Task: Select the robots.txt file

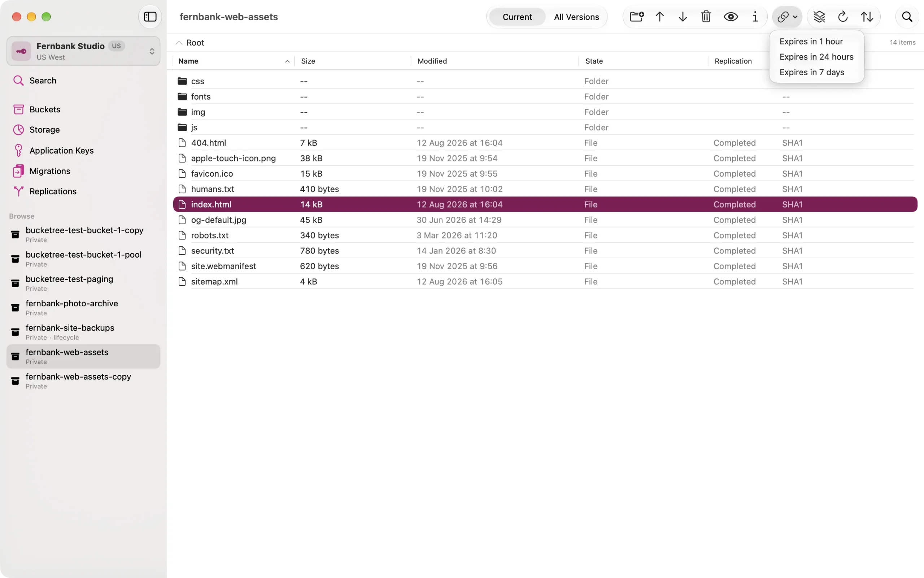Action: (x=545, y=235)
